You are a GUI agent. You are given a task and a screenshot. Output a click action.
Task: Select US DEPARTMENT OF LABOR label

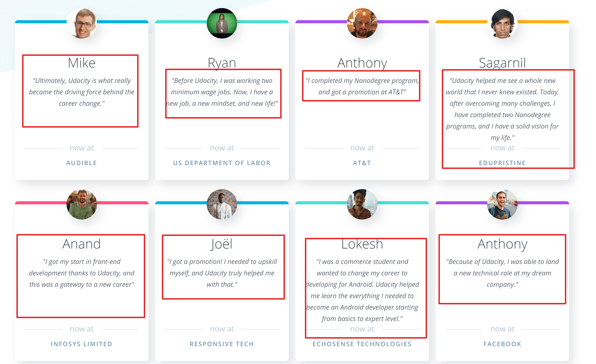pyautogui.click(x=222, y=163)
